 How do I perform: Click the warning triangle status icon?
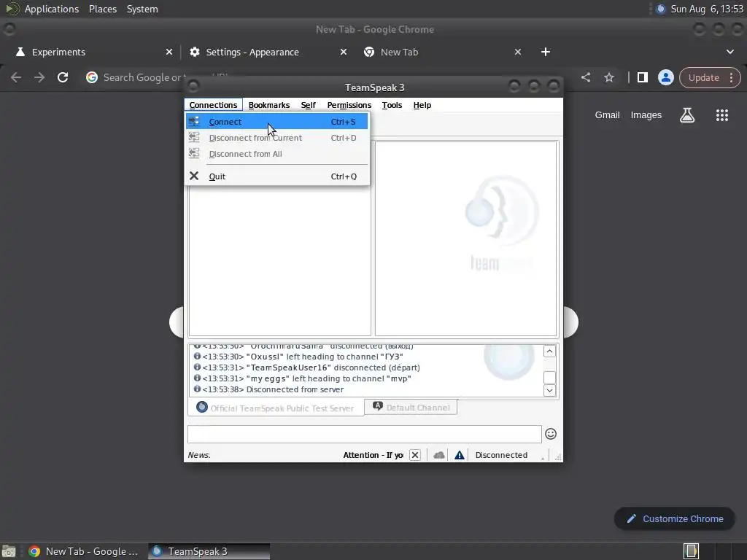coord(460,455)
